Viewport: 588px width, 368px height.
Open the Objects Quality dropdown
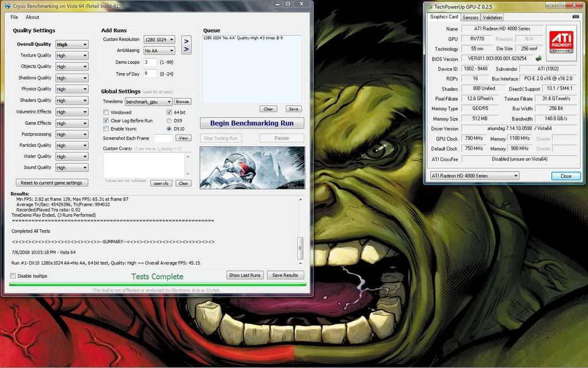point(72,67)
